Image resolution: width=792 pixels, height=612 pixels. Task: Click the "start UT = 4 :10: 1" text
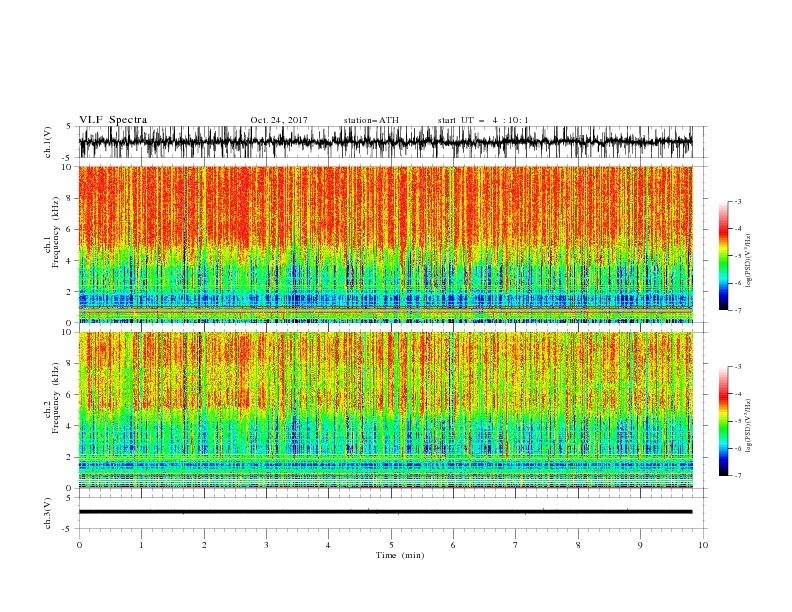483,120
